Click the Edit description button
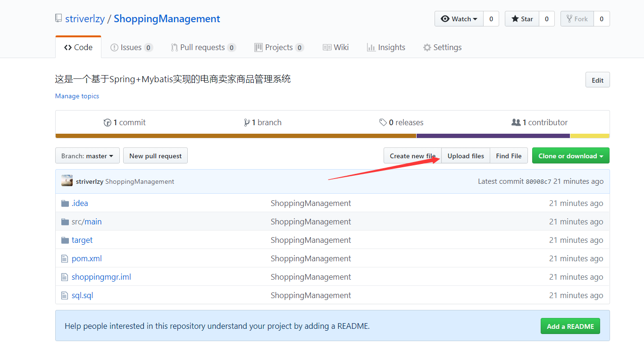The width and height of the screenshot is (644, 360). point(598,80)
